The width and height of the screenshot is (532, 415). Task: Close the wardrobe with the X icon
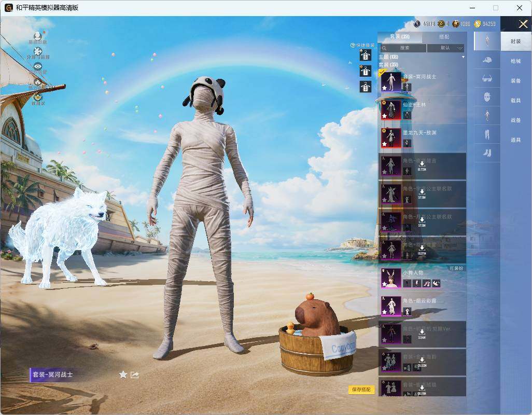tap(523, 24)
